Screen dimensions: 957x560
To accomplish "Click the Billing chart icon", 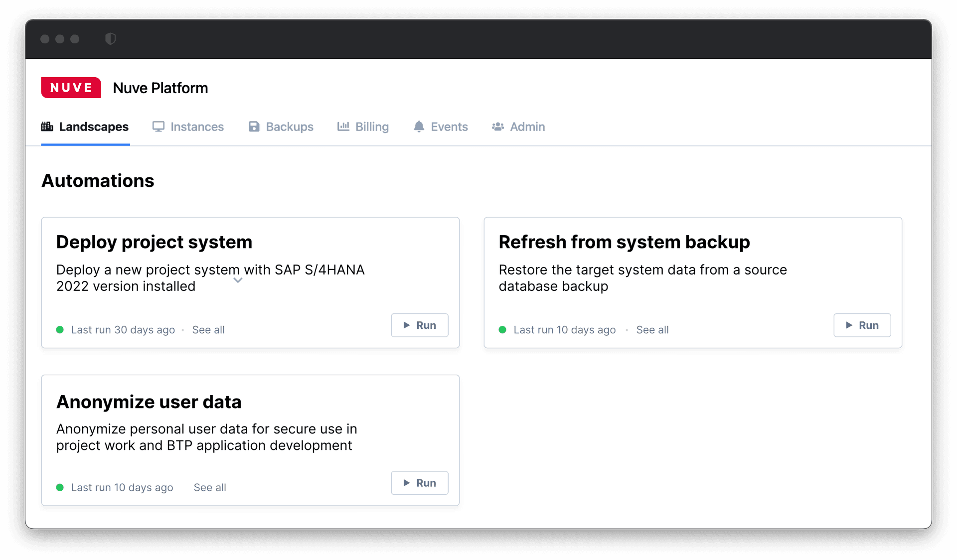I will [x=343, y=127].
